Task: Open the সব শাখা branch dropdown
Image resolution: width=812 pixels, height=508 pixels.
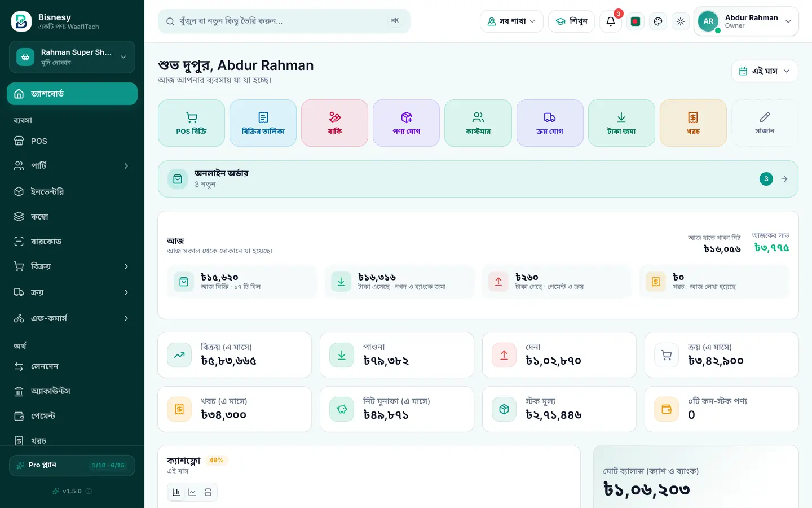Action: 511,21
